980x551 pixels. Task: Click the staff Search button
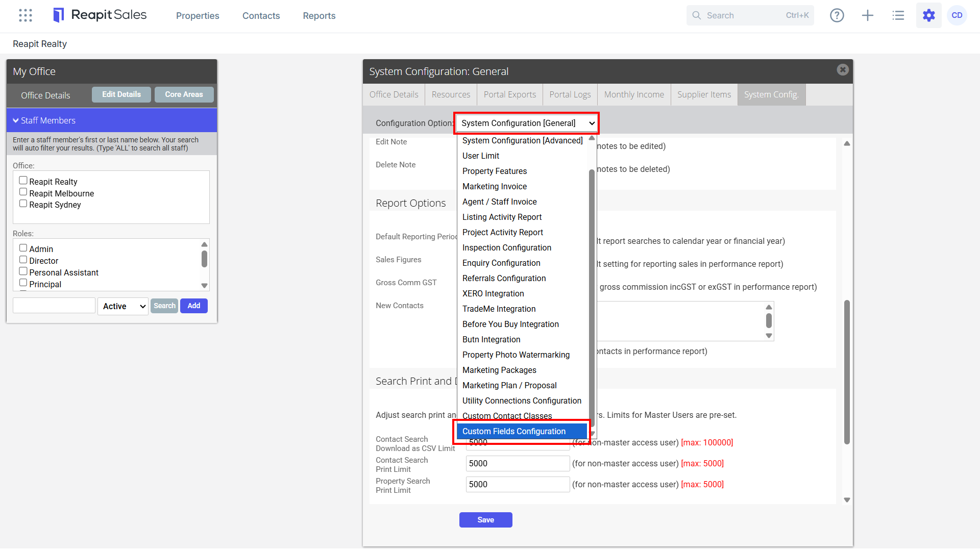pos(164,306)
